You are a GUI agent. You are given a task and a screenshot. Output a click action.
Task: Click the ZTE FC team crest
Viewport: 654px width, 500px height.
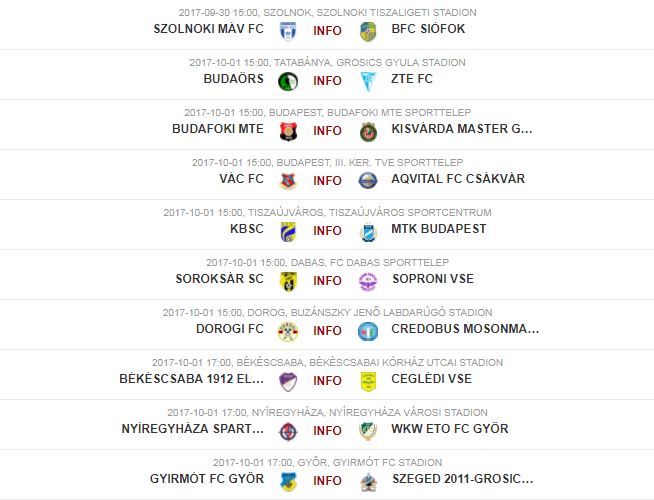coord(368,81)
